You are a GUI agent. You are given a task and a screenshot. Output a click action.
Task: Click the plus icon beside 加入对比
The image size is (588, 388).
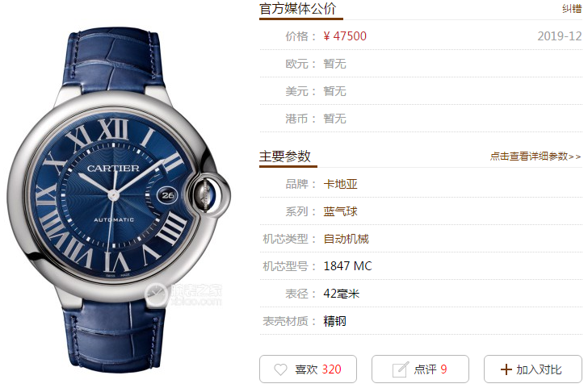506,369
